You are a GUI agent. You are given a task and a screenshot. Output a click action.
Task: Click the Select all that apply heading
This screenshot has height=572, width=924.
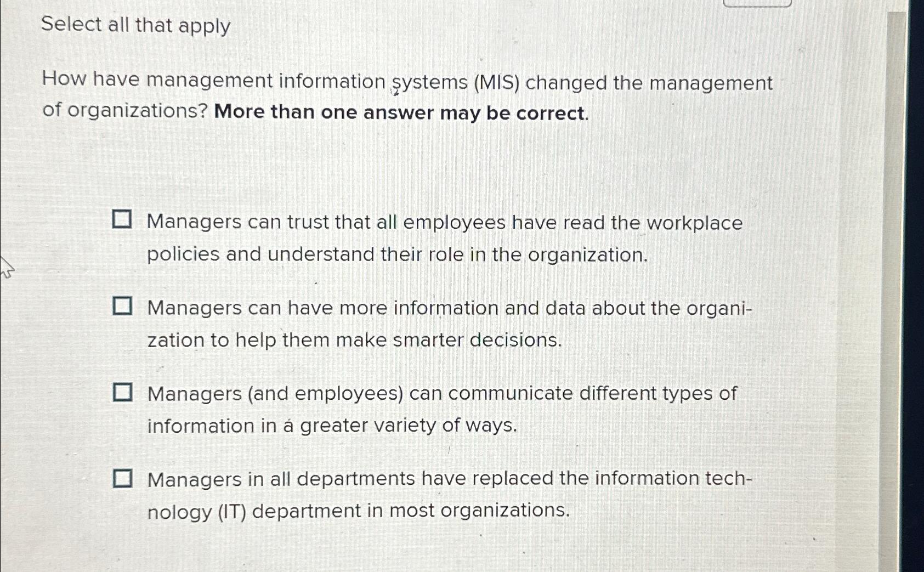pos(137,25)
